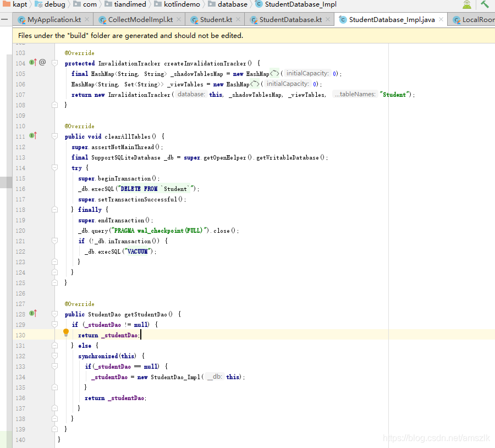495x448 pixels.
Task: Collapse createInvalidationTracker method at line 104
Action: click(x=54, y=63)
